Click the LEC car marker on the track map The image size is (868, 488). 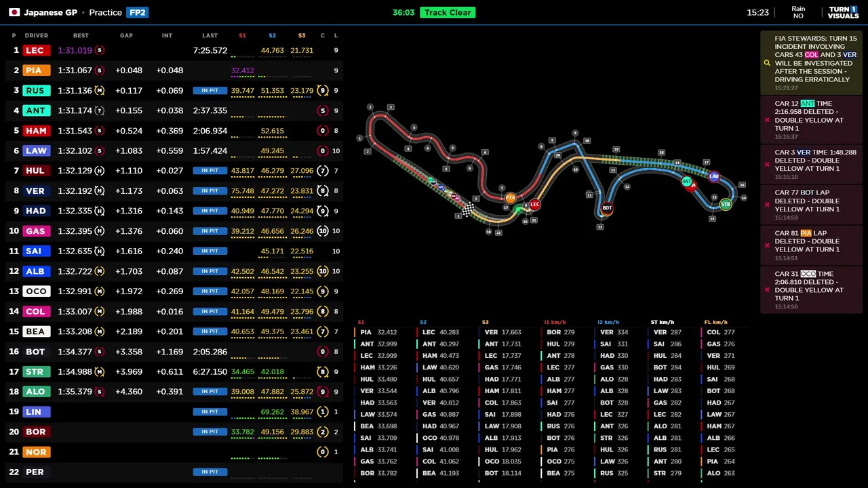tap(535, 205)
